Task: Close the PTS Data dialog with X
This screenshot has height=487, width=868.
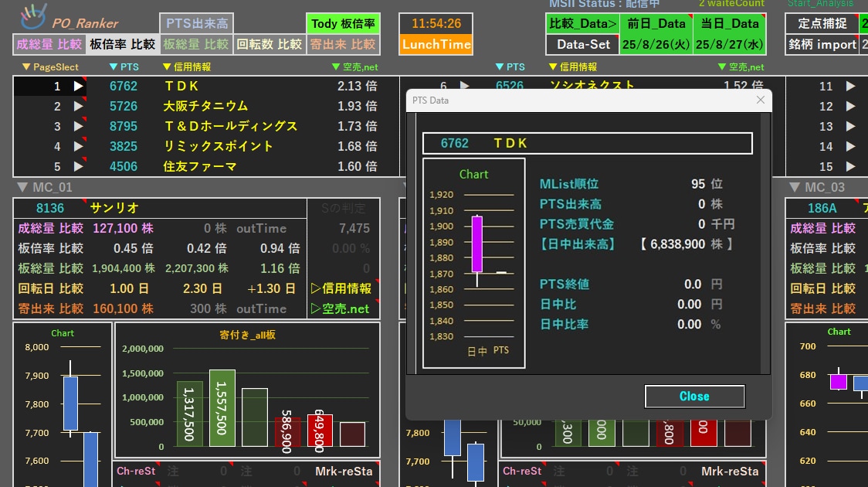Action: pos(761,100)
